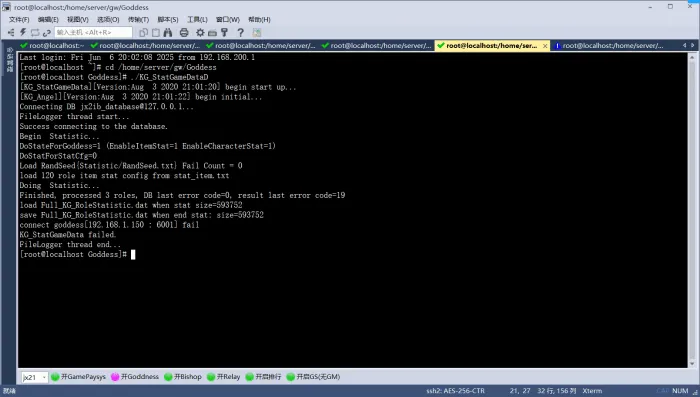
Task: Open Session Options gear icon
Action: pyautogui.click(x=200, y=32)
